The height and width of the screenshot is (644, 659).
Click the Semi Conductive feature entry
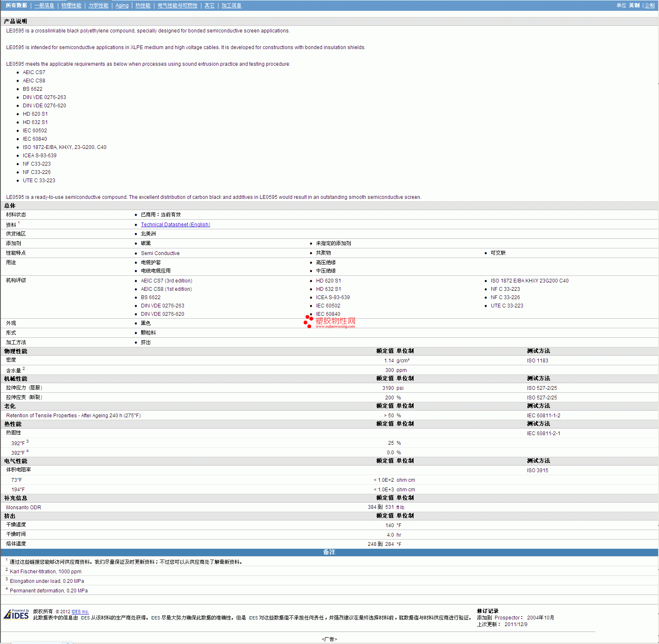pyautogui.click(x=160, y=253)
